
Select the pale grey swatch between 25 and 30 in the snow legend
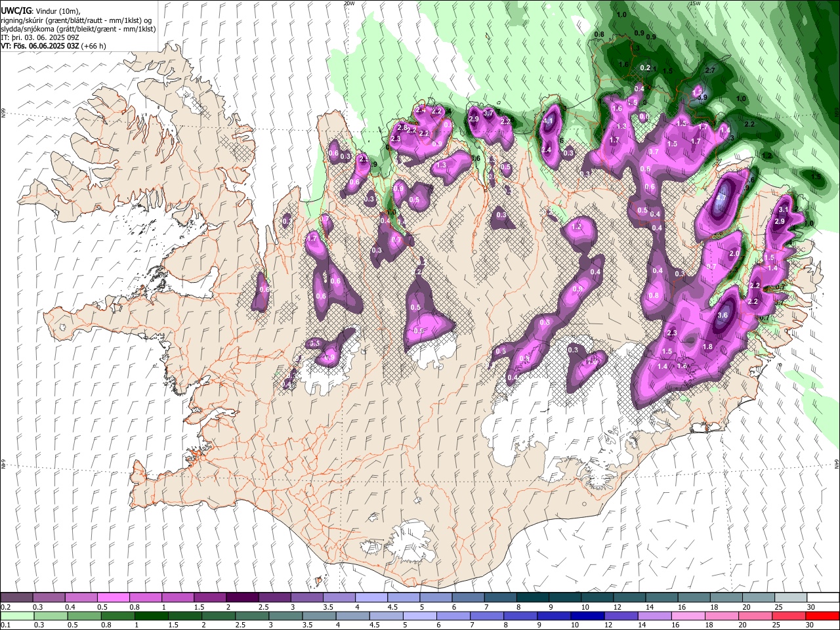(791, 598)
